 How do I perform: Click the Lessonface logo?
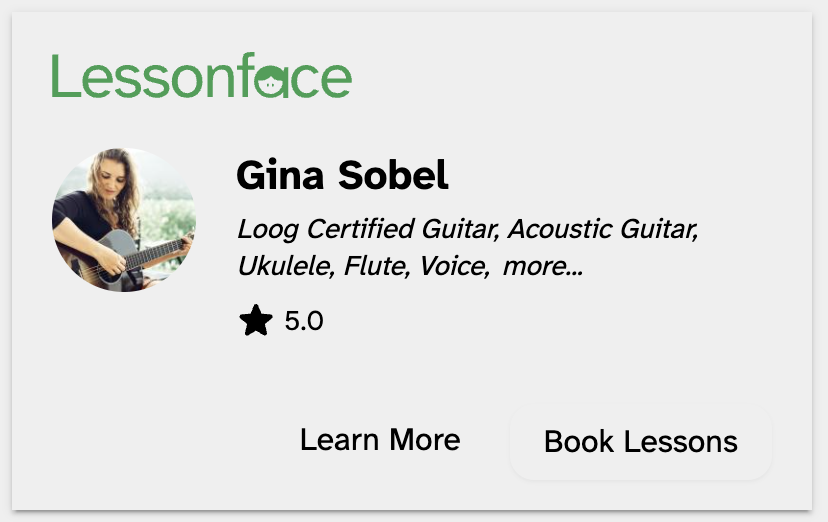coord(201,78)
